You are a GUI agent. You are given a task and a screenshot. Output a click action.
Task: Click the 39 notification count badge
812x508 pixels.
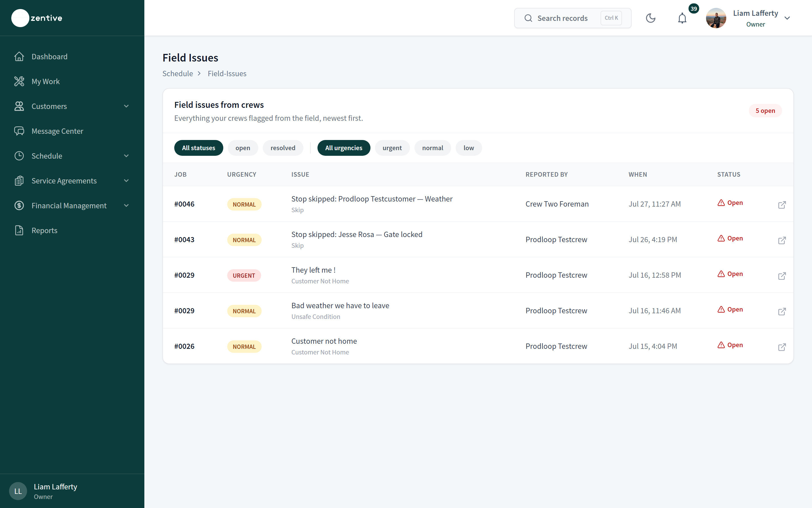point(694,9)
